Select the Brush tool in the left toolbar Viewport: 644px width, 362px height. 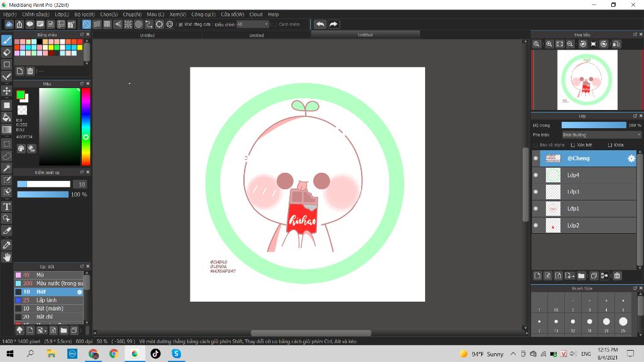coord(6,40)
